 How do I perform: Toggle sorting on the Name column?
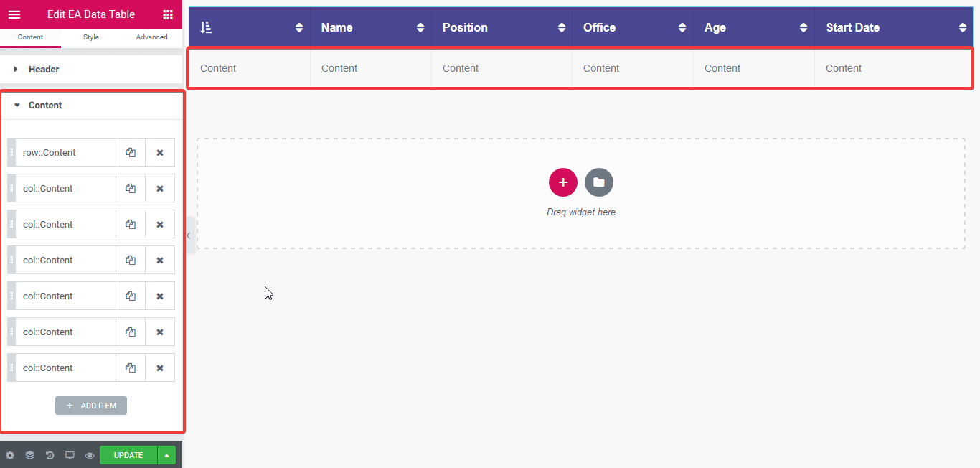420,28
